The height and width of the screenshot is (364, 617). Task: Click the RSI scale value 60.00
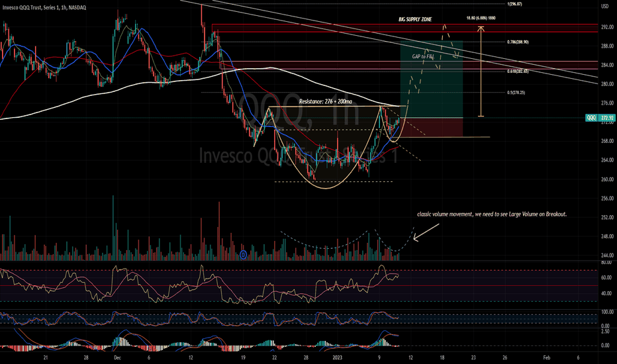coord(606,278)
